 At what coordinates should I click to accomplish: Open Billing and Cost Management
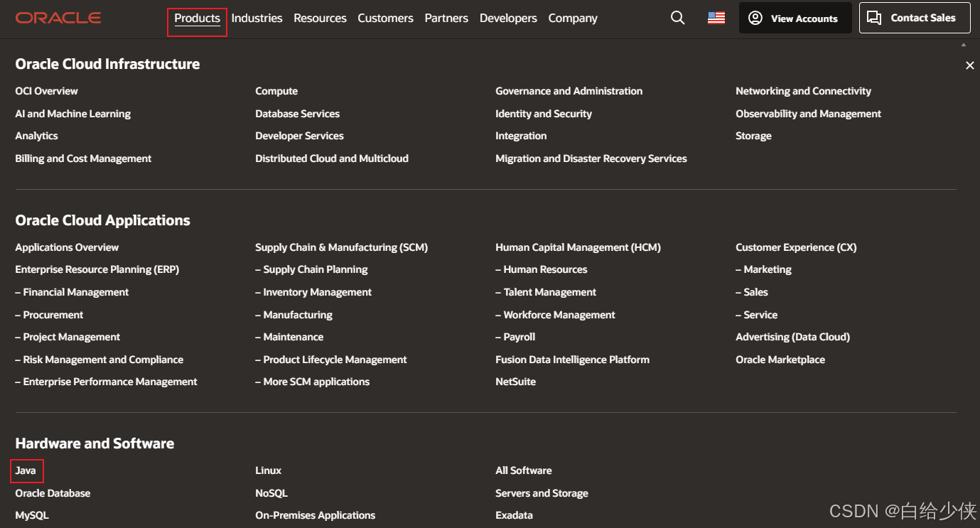(83, 158)
